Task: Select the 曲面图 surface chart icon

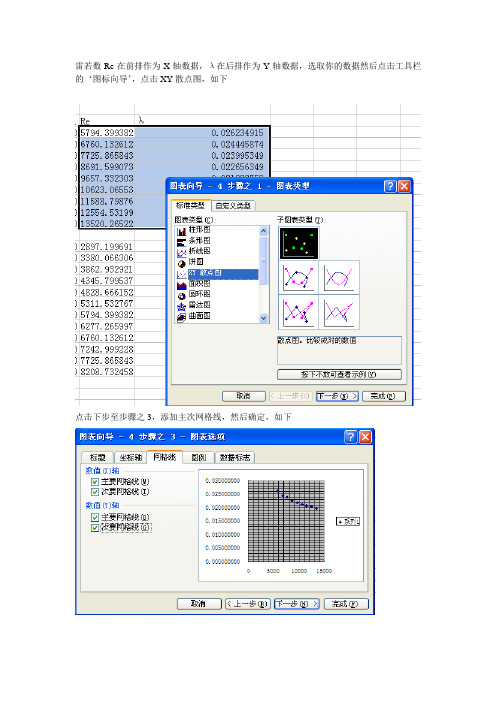Action: (x=181, y=317)
